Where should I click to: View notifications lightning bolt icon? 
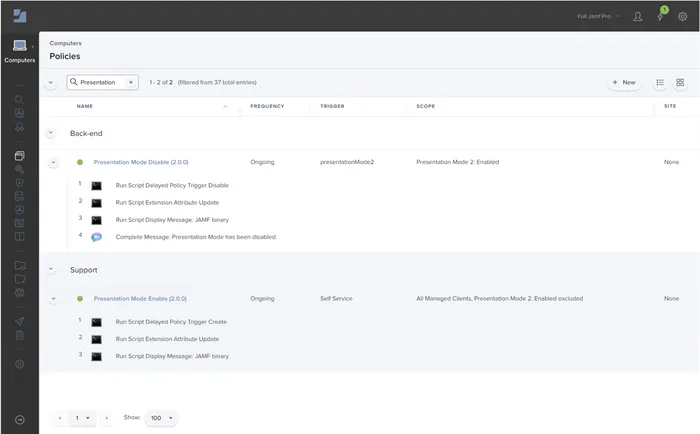[660, 17]
